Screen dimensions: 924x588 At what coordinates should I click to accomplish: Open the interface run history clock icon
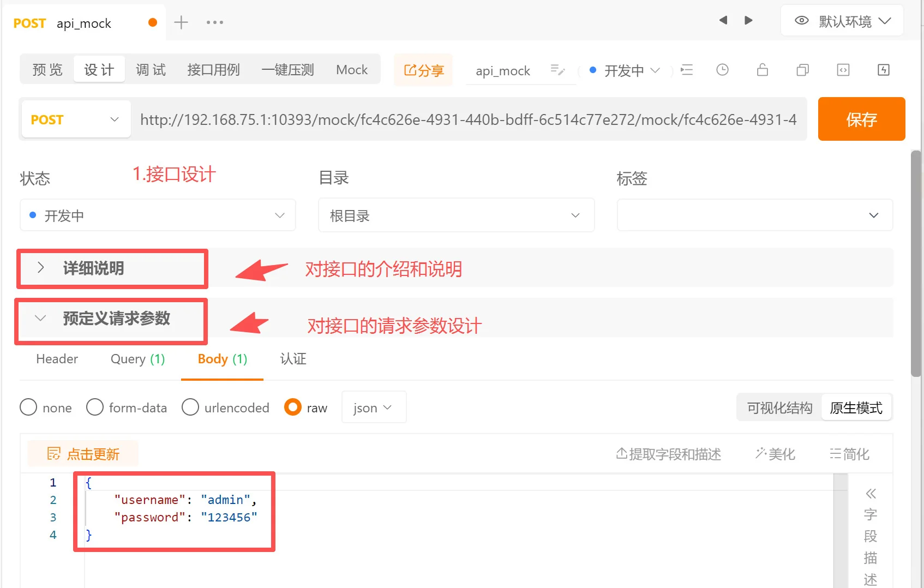(x=722, y=70)
